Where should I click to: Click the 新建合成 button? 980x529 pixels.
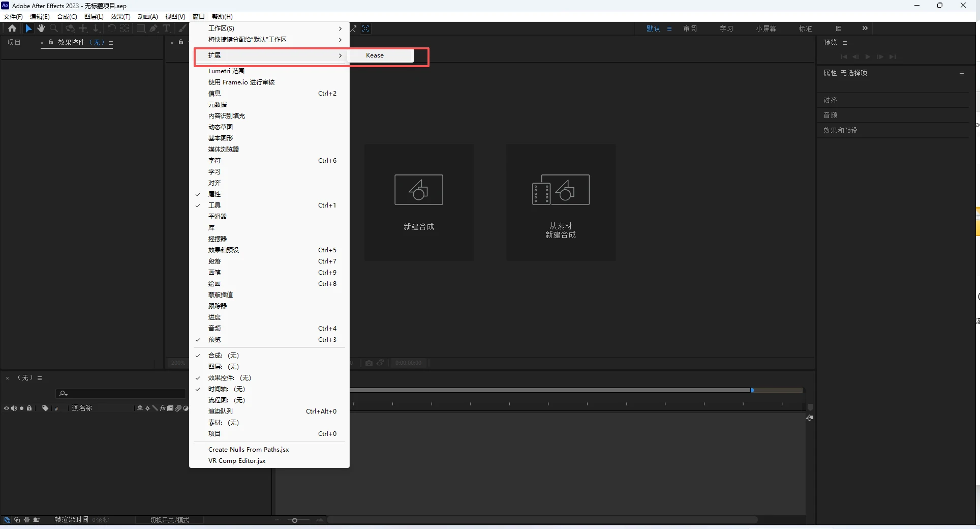point(419,202)
